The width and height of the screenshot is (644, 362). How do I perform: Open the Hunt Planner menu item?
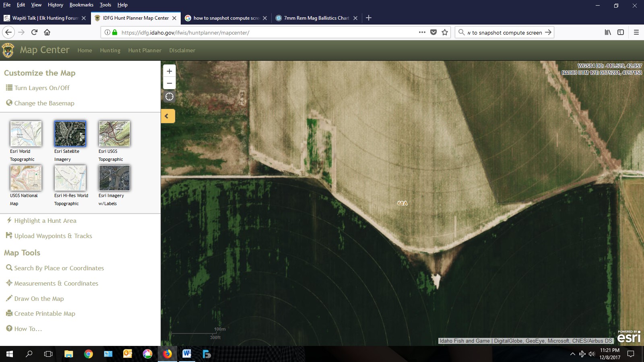click(145, 50)
